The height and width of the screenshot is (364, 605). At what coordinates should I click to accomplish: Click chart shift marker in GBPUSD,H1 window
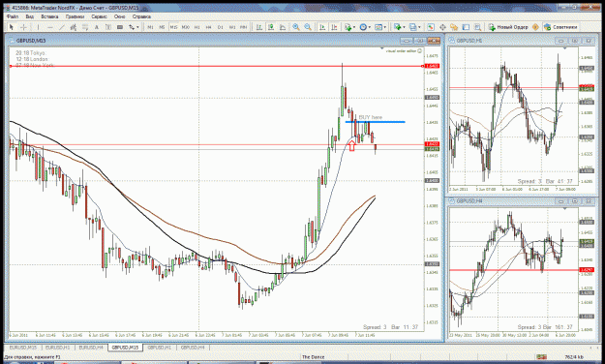564,48
